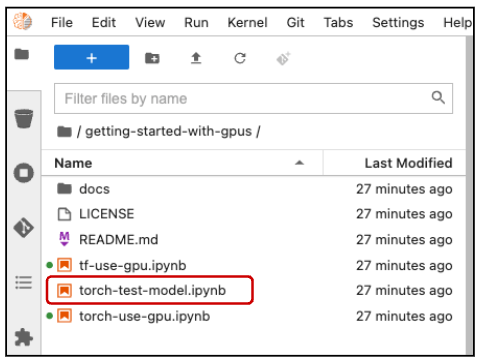Image resolution: width=481 pixels, height=361 pixels.
Task: Open the Git menu
Action: [x=295, y=23]
